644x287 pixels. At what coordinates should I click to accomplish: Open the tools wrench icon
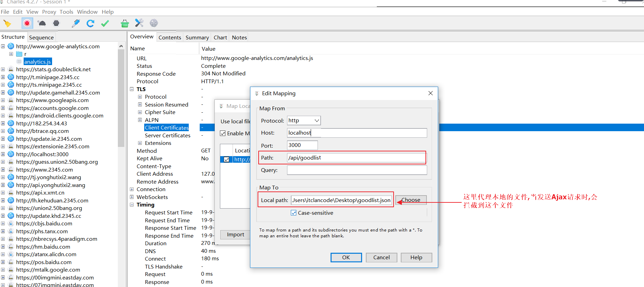(139, 23)
